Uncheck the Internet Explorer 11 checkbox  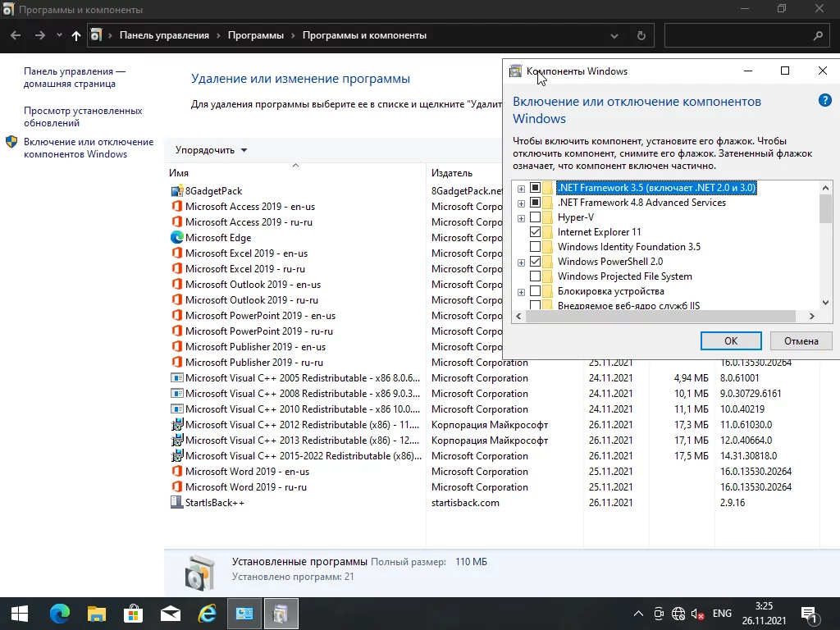(535, 232)
